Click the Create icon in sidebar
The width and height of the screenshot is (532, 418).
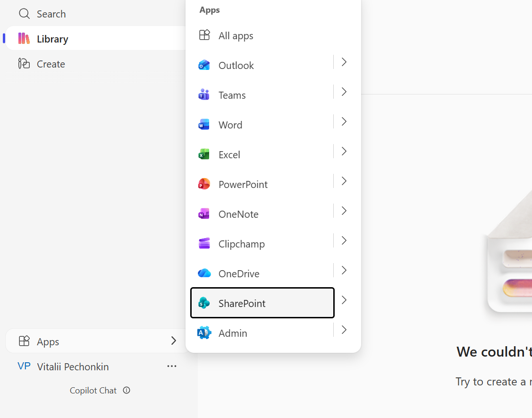(24, 63)
